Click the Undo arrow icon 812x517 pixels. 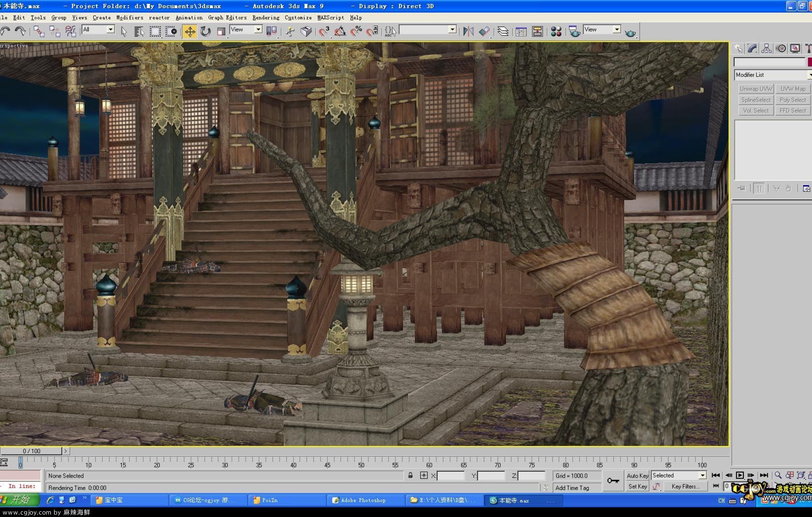coord(5,31)
